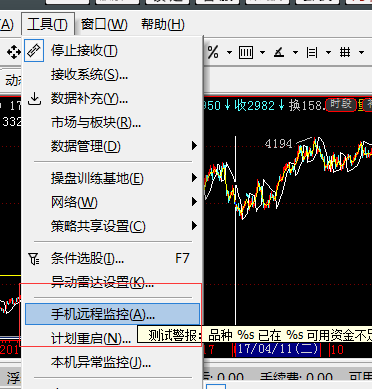Screen dimensions: 372x389
Task: Click the 时段 button on chart header
Action: point(341,105)
